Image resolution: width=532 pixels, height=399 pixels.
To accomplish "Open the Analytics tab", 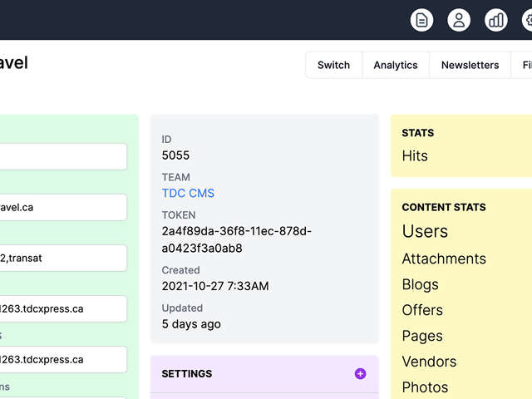I will [x=396, y=65].
